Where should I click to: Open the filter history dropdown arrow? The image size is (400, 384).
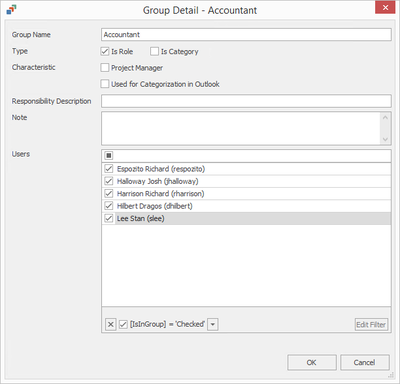(x=213, y=324)
